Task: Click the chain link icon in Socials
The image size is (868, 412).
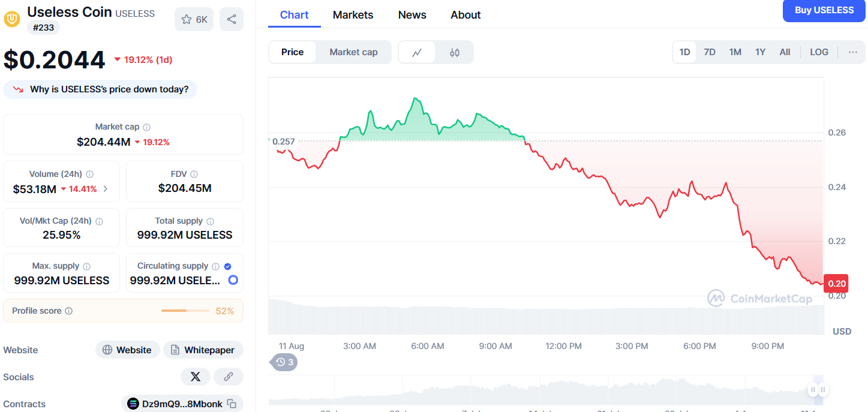Action: pyautogui.click(x=229, y=377)
